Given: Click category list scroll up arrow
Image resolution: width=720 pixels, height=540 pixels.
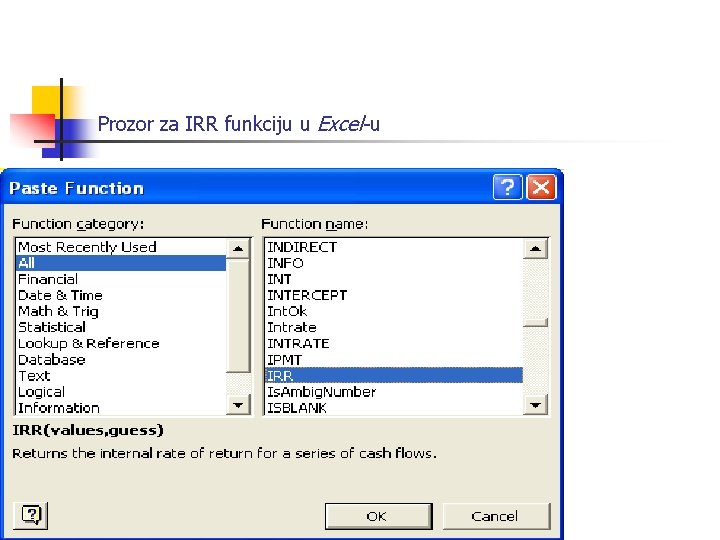Looking at the screenshot, I should point(238,248).
